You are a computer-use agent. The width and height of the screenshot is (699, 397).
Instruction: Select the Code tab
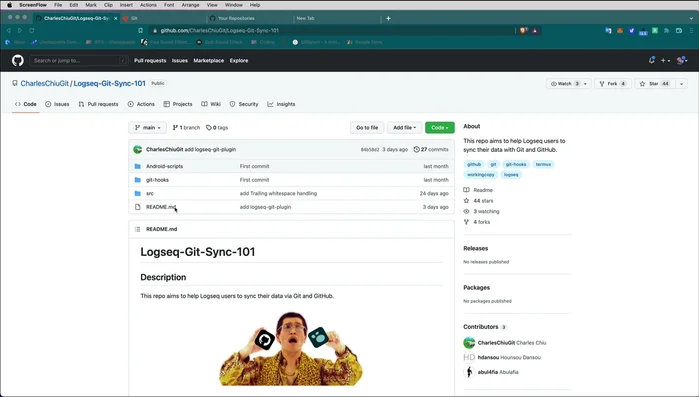pyautogui.click(x=25, y=104)
